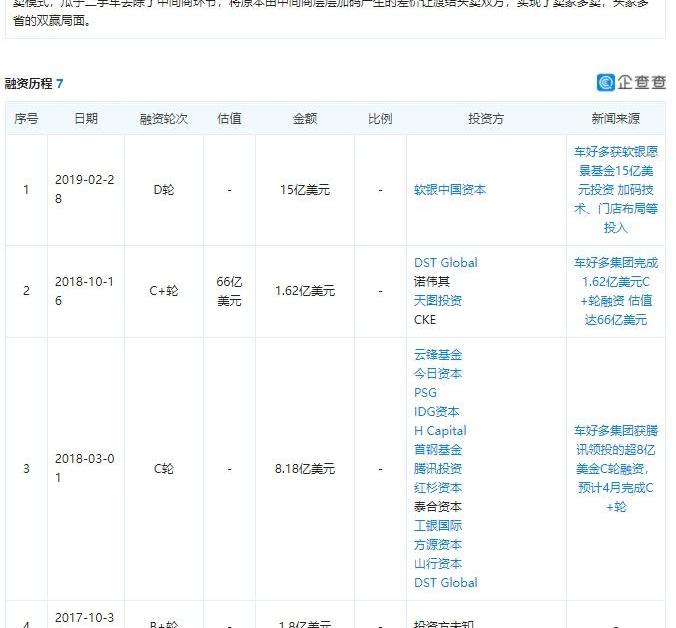Open the 软银中国资本 investor link

[x=450, y=190]
